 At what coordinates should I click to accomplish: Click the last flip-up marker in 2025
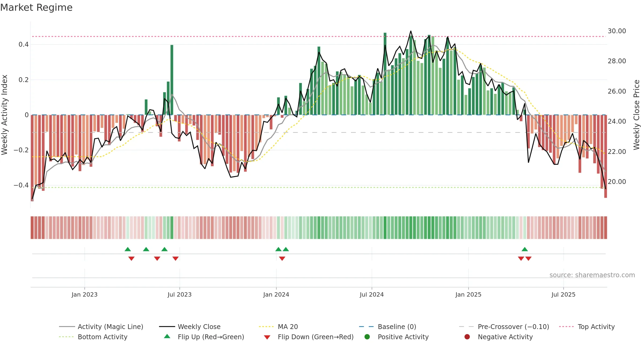pyautogui.click(x=525, y=249)
